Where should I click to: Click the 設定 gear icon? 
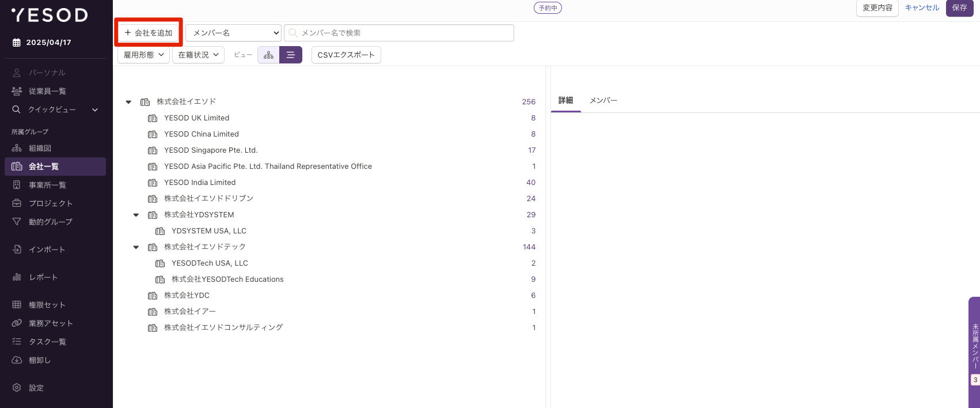pos(17,388)
